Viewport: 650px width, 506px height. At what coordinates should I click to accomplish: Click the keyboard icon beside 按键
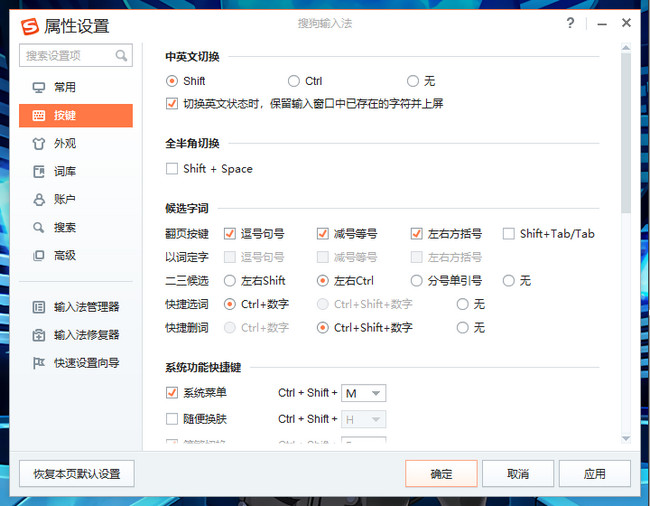39,115
